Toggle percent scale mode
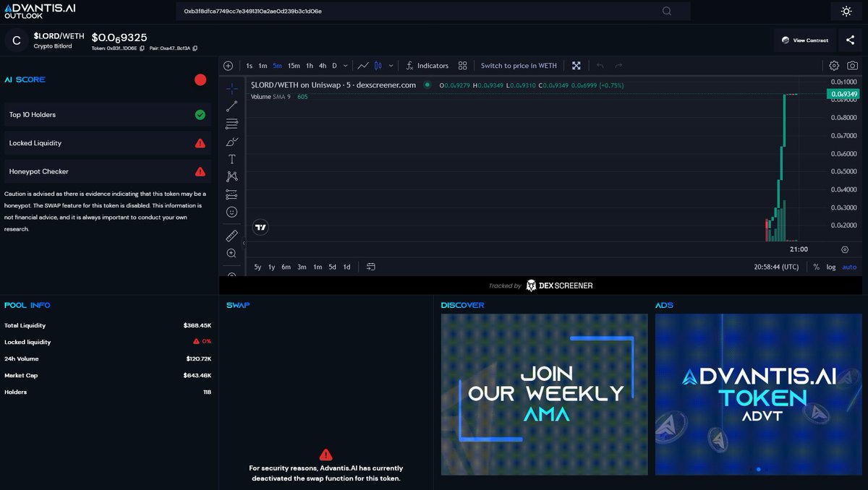This screenshot has height=490, width=868. point(816,267)
